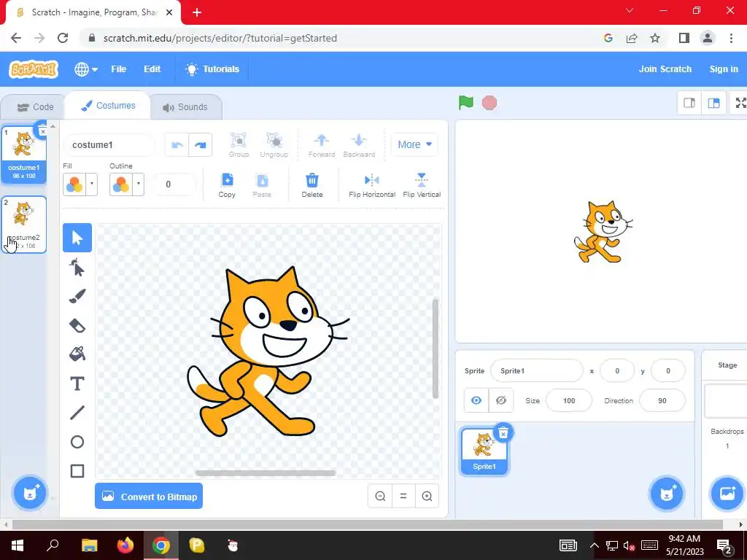Open Tutorials
The image size is (747, 560).
pyautogui.click(x=212, y=69)
